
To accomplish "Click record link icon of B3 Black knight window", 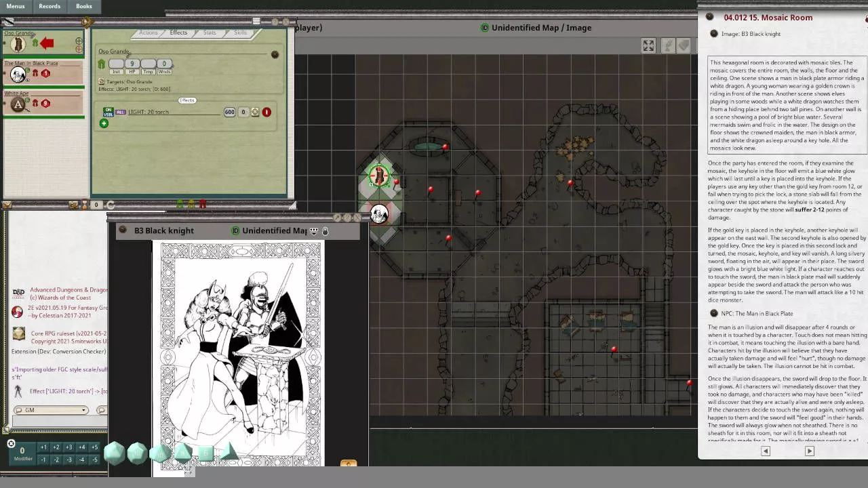I will [x=123, y=230].
